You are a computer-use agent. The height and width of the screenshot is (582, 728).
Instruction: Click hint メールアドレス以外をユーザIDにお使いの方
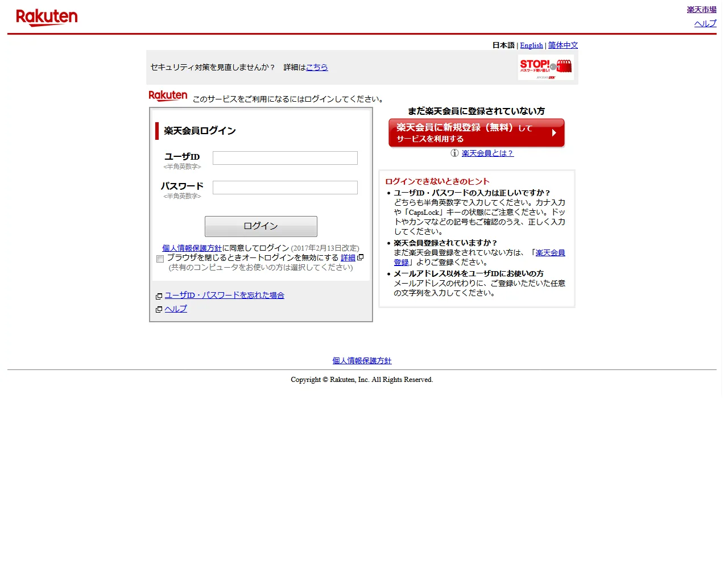coord(469,273)
